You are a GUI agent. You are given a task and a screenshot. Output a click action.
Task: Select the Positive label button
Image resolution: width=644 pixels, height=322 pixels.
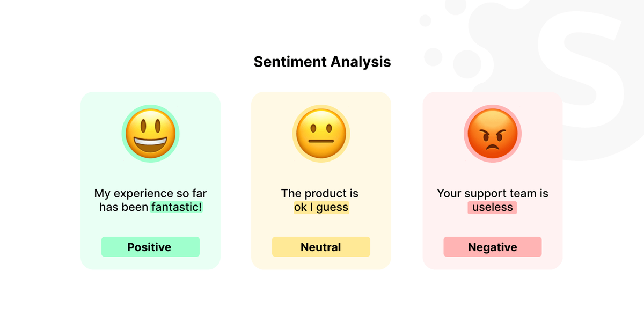click(x=150, y=247)
